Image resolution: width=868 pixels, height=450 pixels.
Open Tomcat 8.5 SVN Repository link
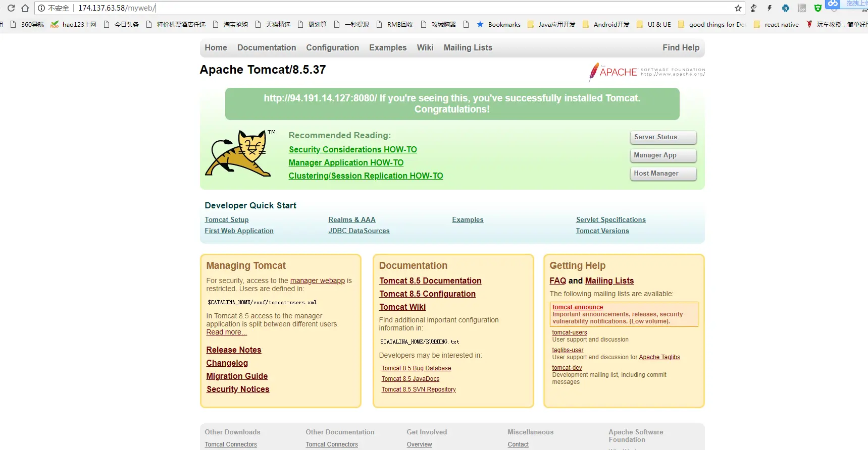(419, 389)
